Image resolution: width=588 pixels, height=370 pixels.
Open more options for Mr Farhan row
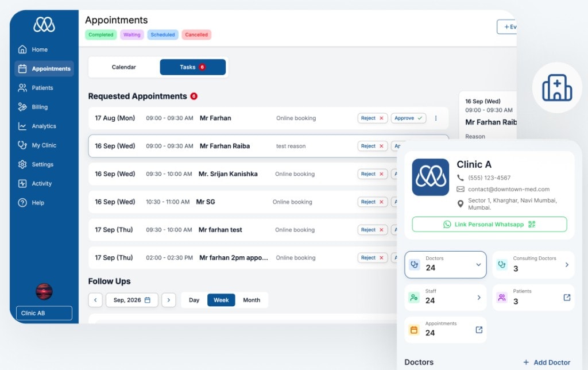(x=436, y=118)
